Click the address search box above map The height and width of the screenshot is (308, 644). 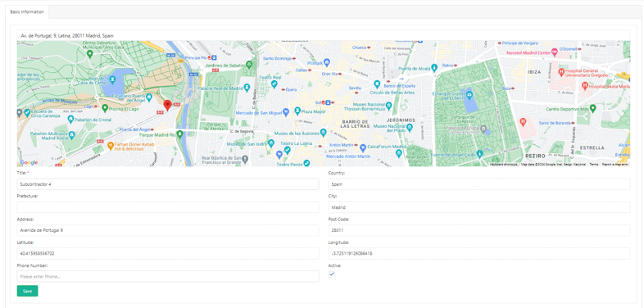(x=324, y=35)
